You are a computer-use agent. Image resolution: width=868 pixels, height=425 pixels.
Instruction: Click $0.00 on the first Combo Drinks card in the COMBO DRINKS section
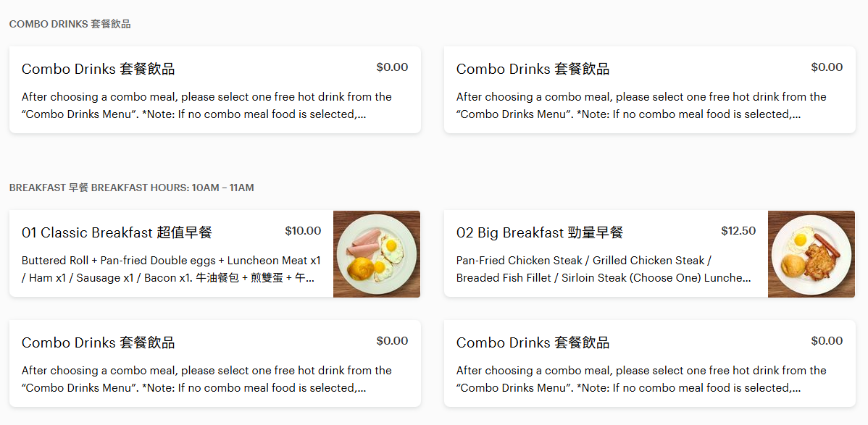[393, 67]
